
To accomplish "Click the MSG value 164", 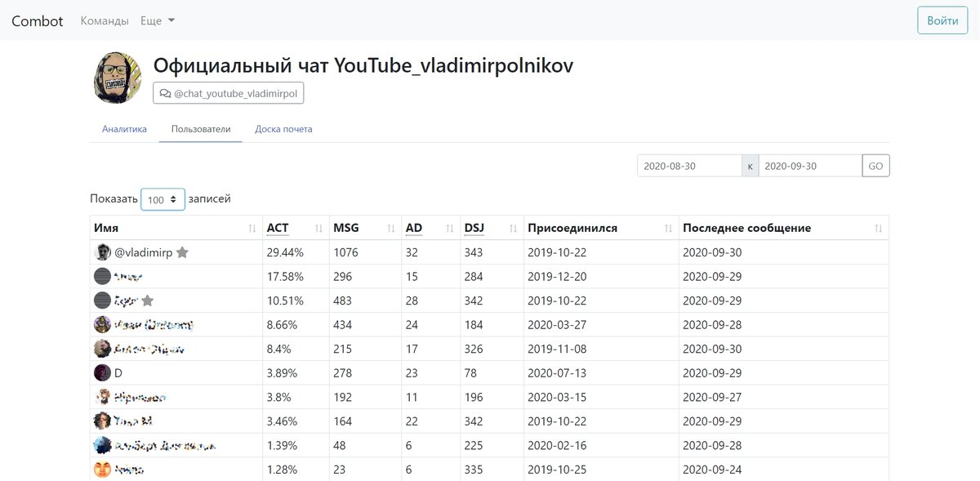I will click(x=343, y=422).
